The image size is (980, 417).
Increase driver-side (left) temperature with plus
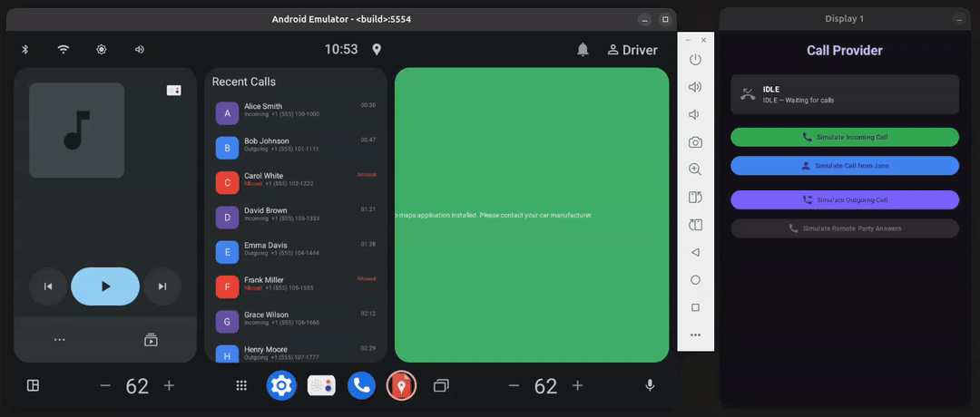pyautogui.click(x=169, y=386)
